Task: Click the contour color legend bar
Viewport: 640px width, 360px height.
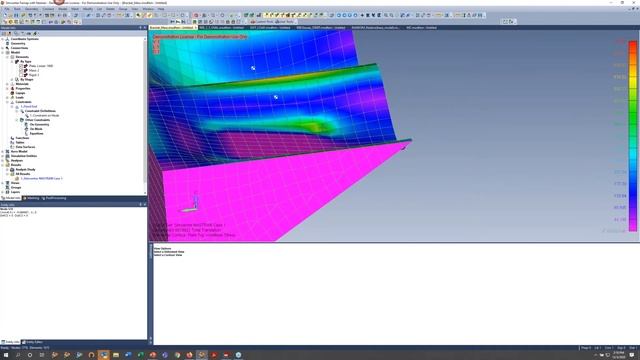Action: (x=633, y=136)
